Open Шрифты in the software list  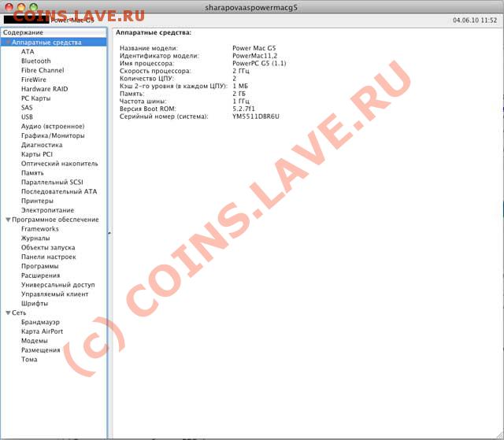pos(35,304)
